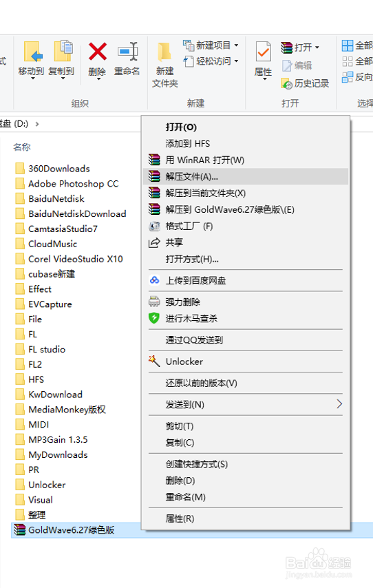Select Extract files (解压文件(A)...)
This screenshot has height=588, width=373.
coord(246,176)
